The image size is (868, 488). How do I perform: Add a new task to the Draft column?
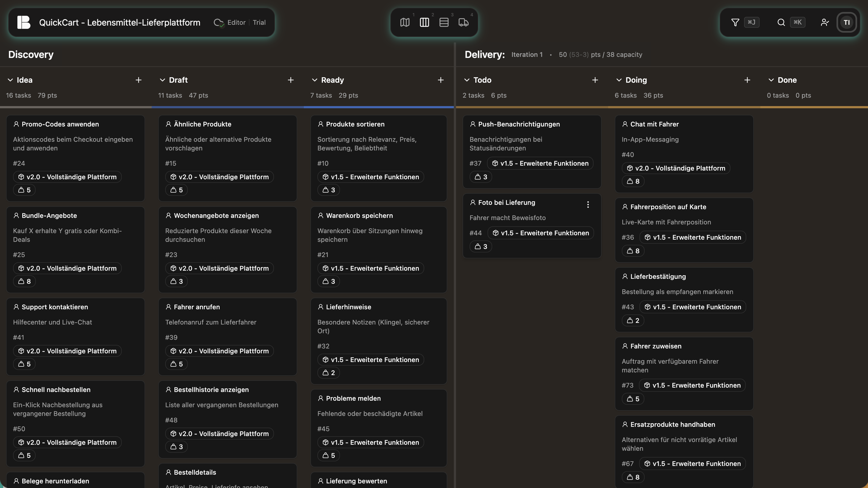coord(291,80)
